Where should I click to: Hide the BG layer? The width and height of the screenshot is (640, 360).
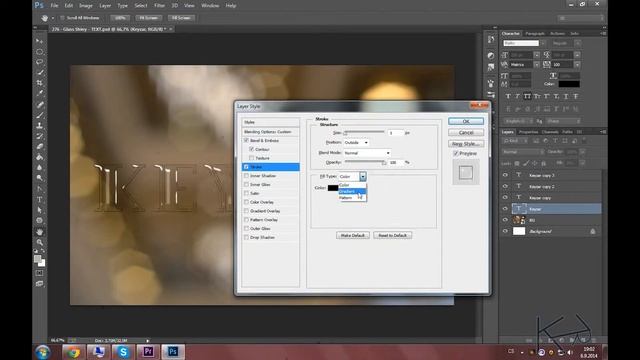coord(505,220)
